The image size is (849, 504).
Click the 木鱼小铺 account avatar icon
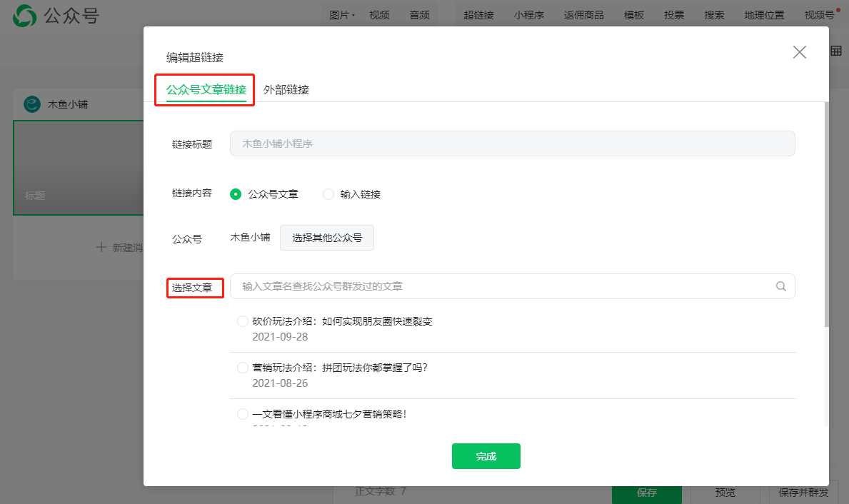32,104
